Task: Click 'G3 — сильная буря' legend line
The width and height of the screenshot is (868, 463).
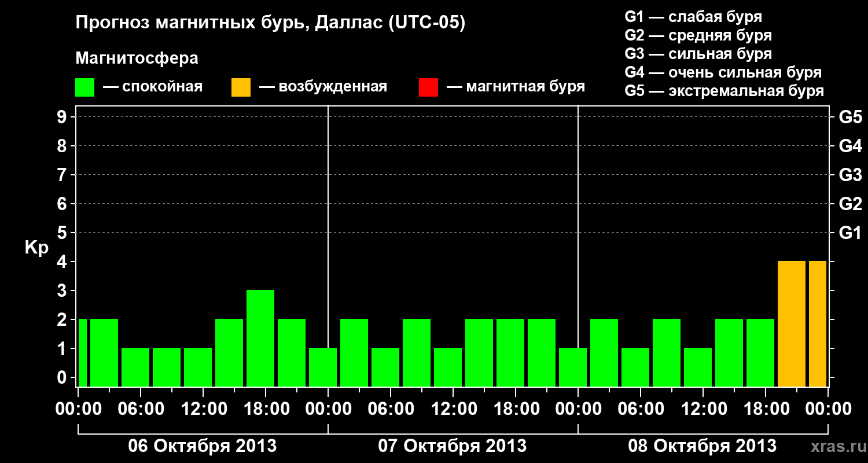Action: [x=698, y=54]
